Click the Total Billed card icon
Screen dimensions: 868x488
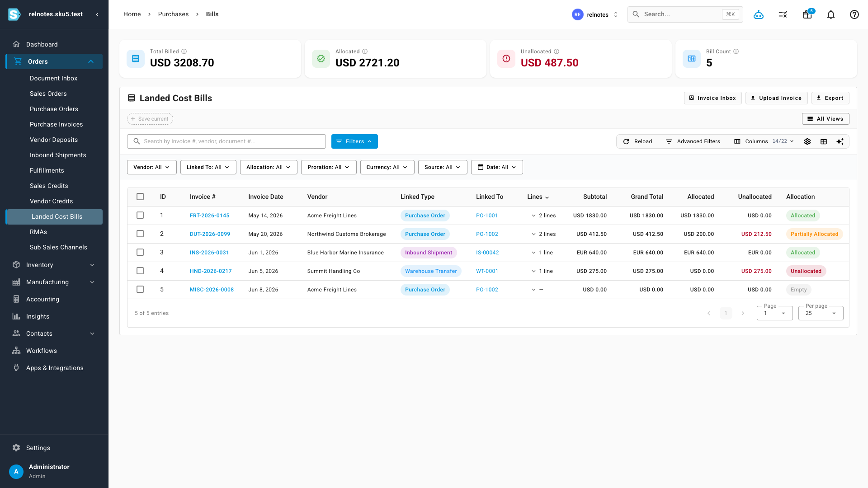pyautogui.click(x=136, y=59)
